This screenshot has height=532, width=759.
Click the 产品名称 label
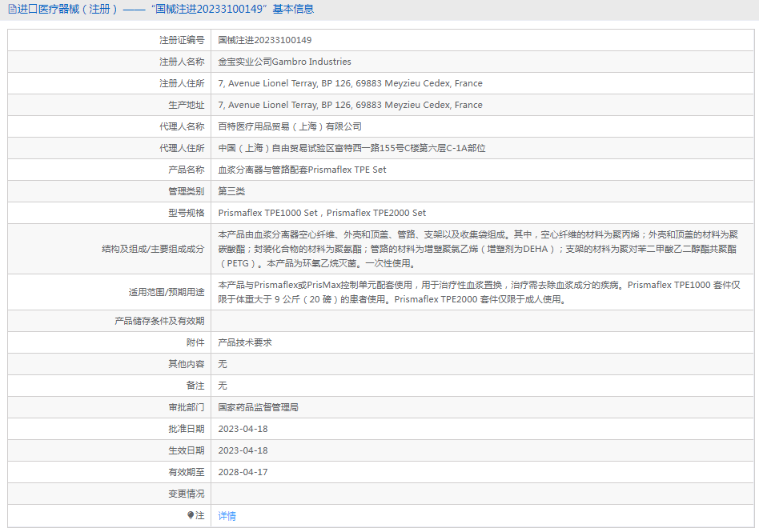pyautogui.click(x=187, y=170)
